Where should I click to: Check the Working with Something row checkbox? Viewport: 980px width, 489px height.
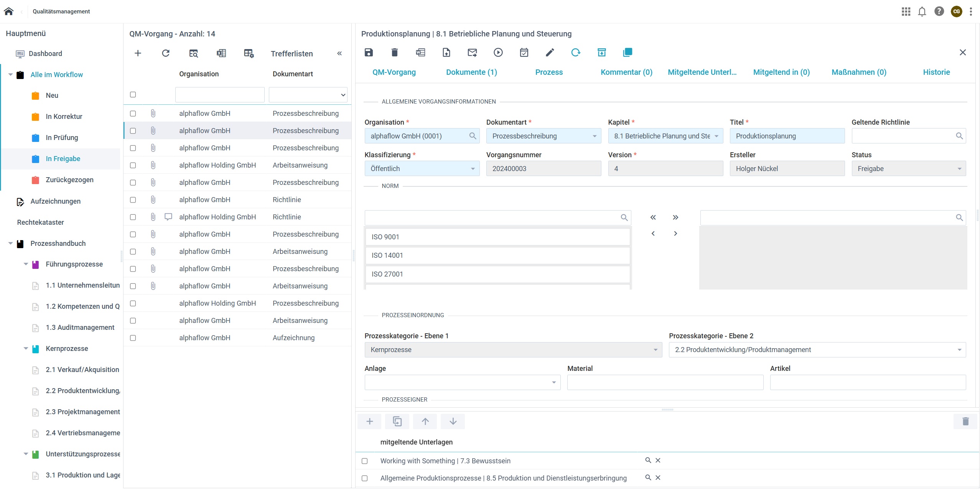click(x=365, y=461)
